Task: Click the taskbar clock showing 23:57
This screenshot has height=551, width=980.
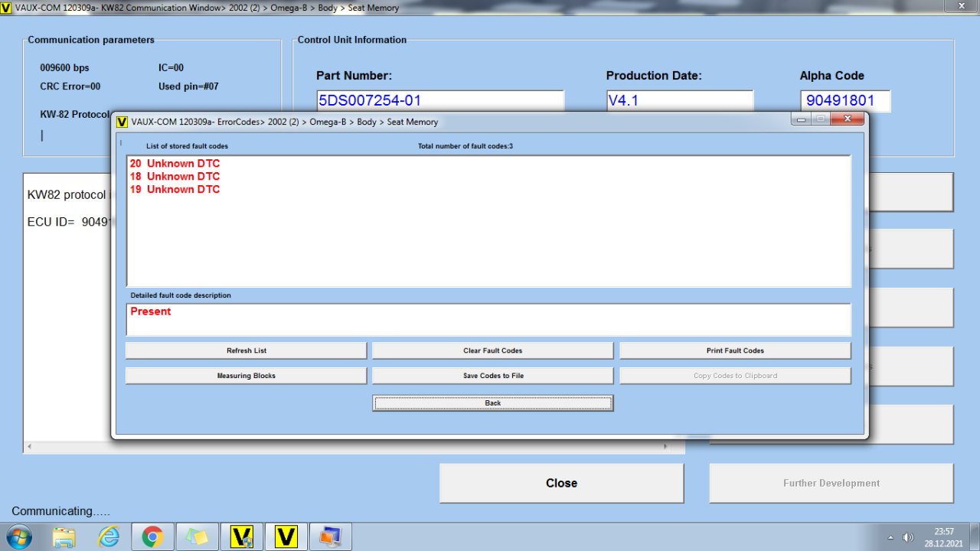Action: tap(943, 537)
